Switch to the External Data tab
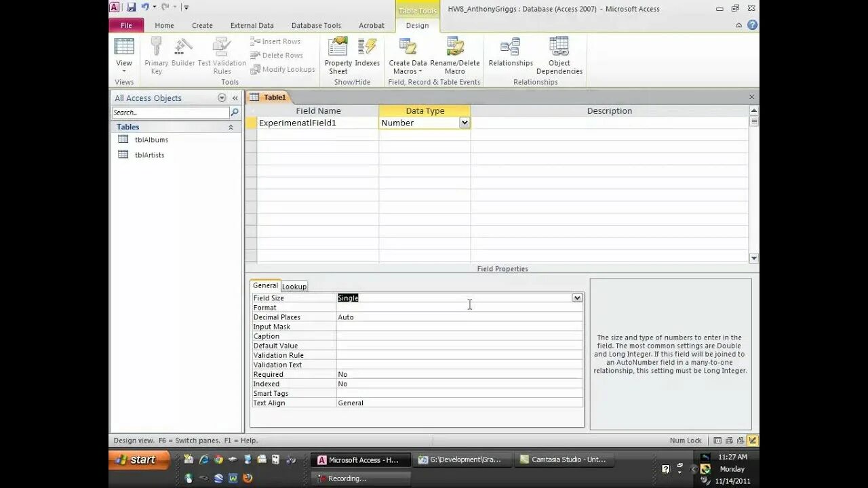The width and height of the screenshot is (868, 488). pyautogui.click(x=252, y=25)
